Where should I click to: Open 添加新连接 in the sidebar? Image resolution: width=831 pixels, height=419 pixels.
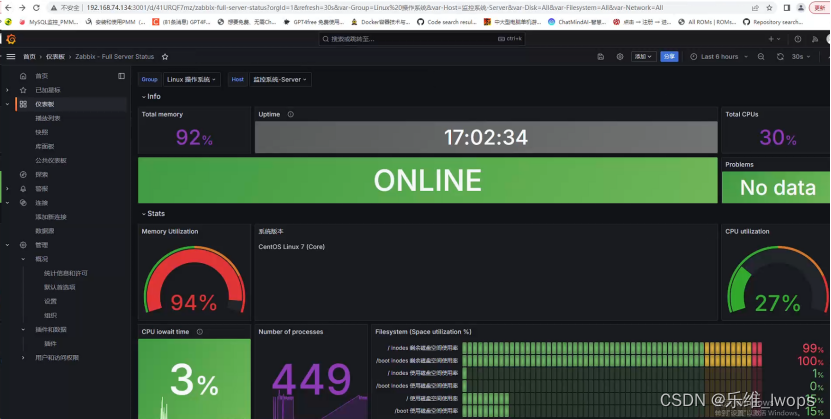51,217
